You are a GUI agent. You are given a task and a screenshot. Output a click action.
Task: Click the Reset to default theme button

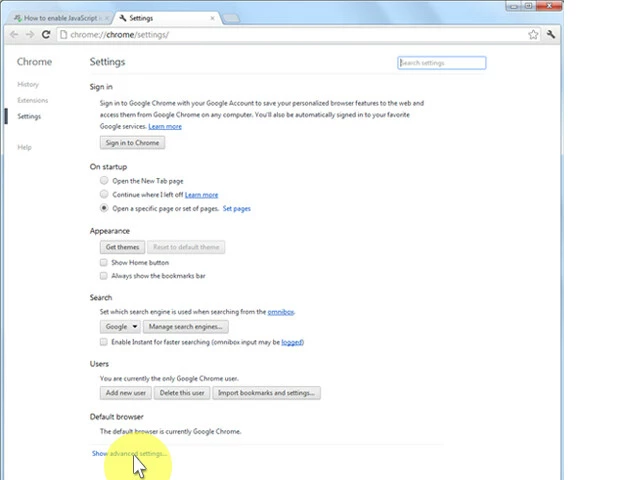186,247
